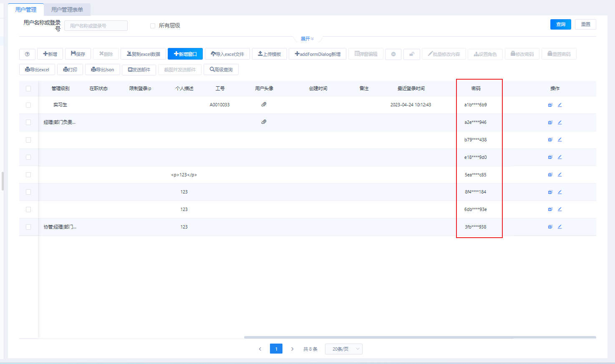Click the 保存 save button

78,54
